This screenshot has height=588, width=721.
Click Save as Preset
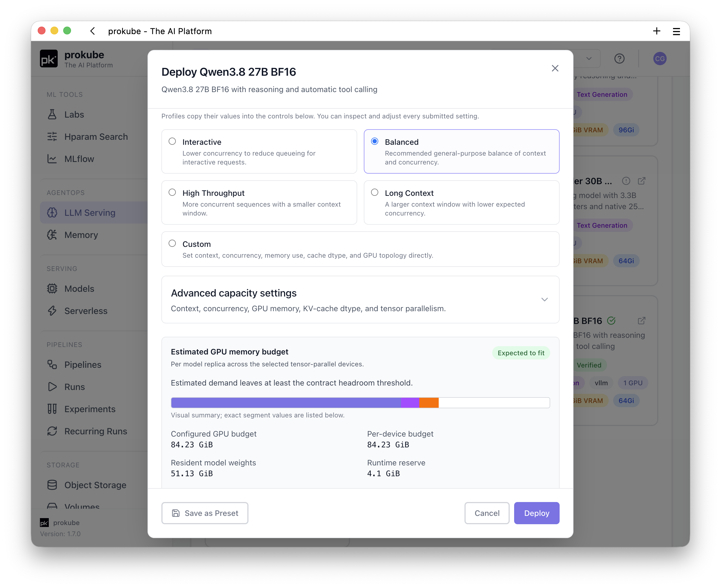[205, 513]
